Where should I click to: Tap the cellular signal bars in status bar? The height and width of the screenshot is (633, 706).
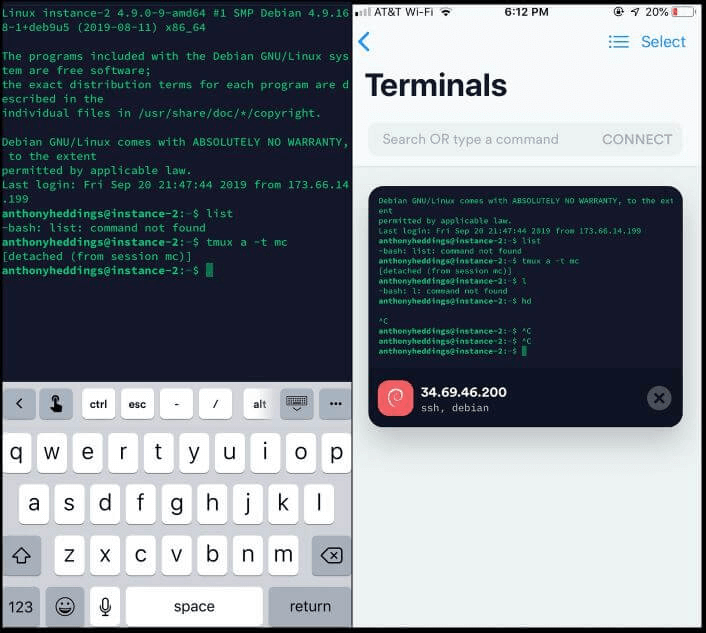363,12
